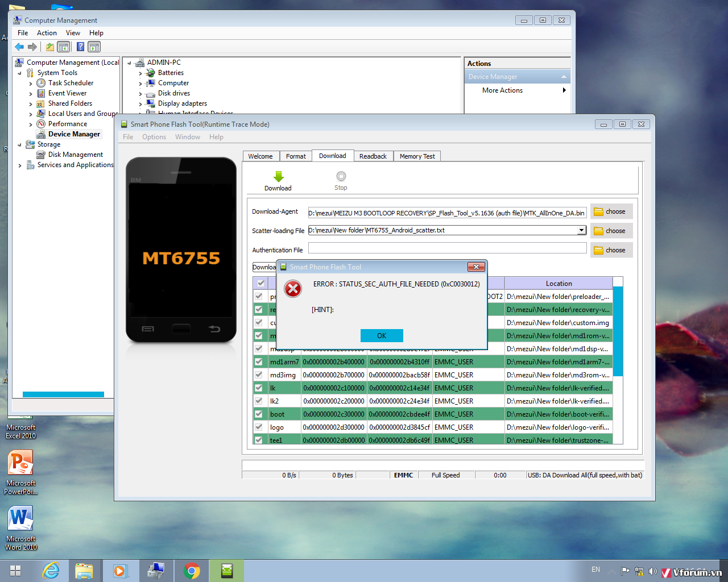Select the boot-verified location cell
Image resolution: width=728 pixels, height=582 pixels.
click(559, 414)
